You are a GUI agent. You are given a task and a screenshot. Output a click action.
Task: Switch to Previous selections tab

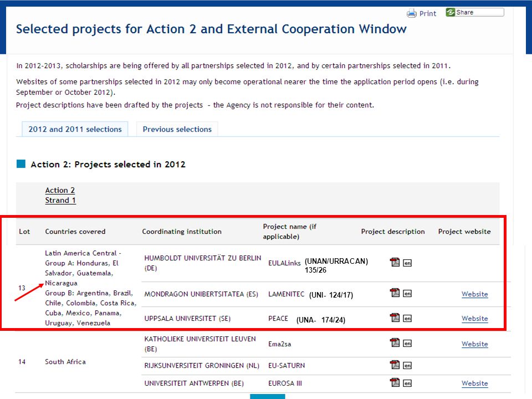click(x=177, y=129)
